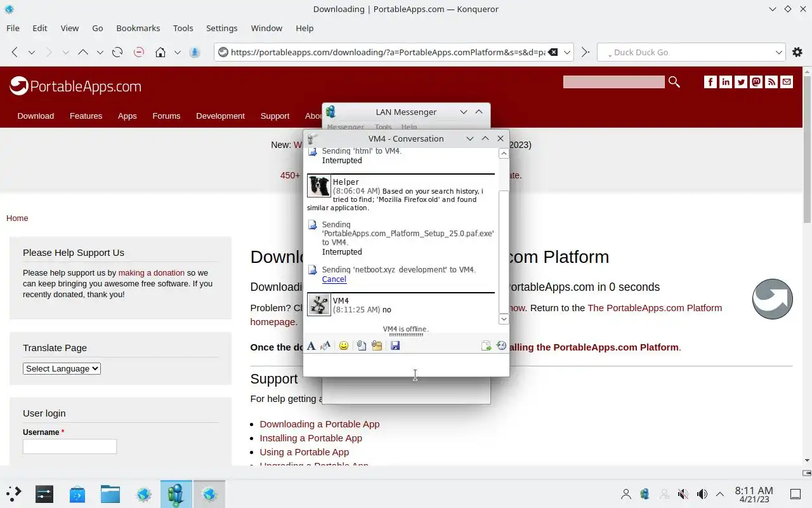The width and height of the screenshot is (812, 508).
Task: Open font settings in conversation toolbar
Action: [311, 345]
